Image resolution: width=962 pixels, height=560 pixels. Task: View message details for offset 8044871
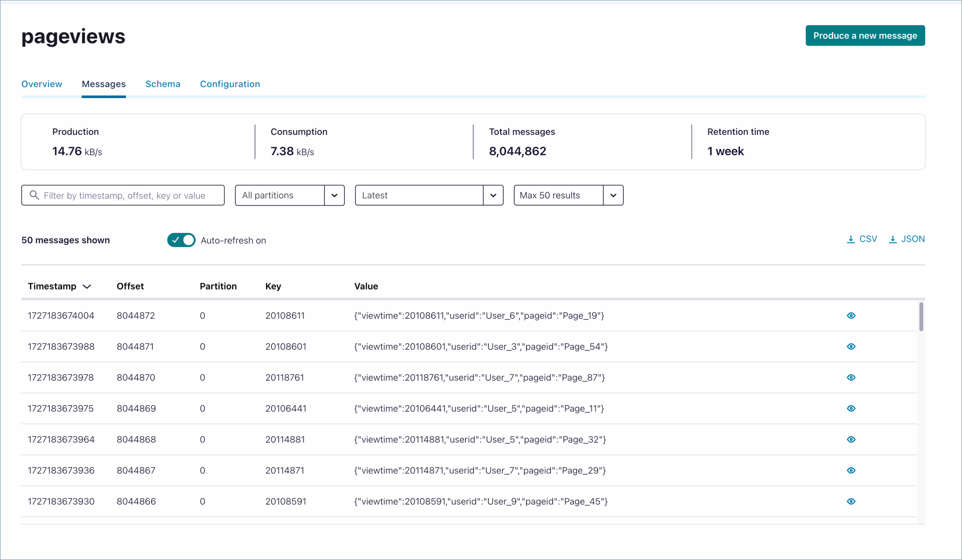pos(851,346)
